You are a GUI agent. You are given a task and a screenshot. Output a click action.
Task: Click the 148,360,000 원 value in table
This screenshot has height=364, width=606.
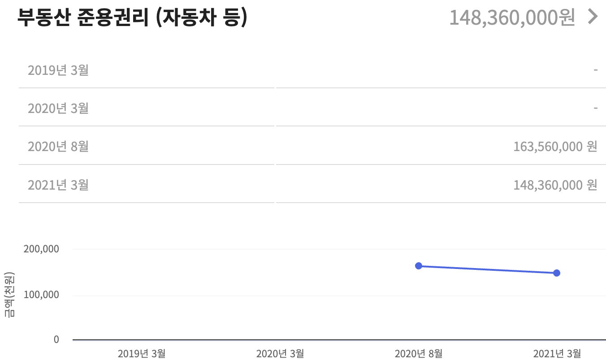(556, 184)
